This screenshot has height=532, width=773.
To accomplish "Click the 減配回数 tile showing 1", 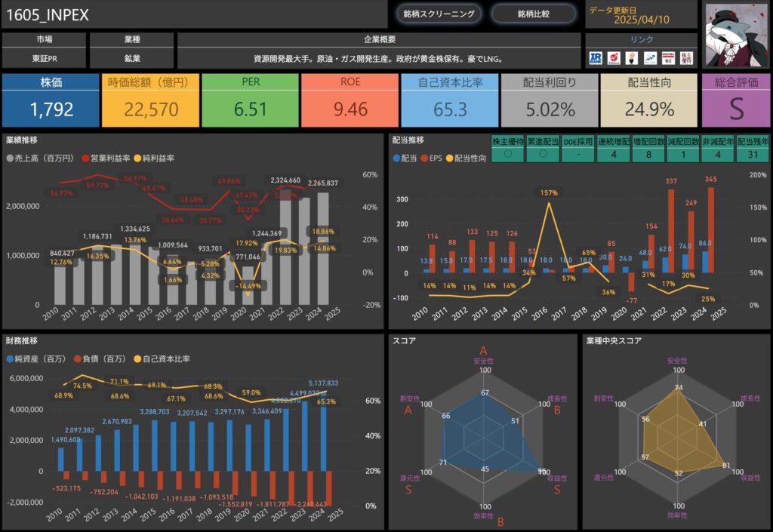I will [x=682, y=148].
